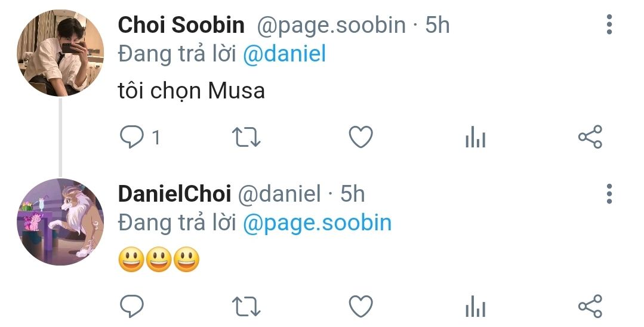The image size is (644, 327).
Task: Click the @page.soobin mention link
Action: point(317,223)
